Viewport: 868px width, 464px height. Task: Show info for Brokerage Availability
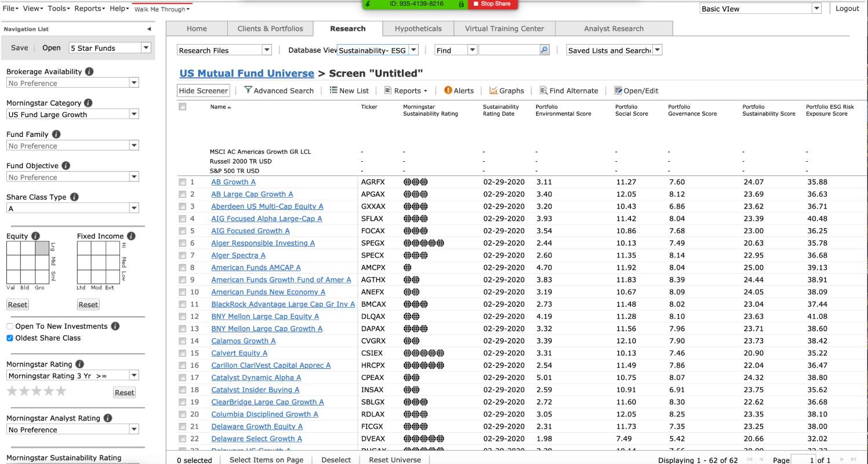click(x=89, y=71)
